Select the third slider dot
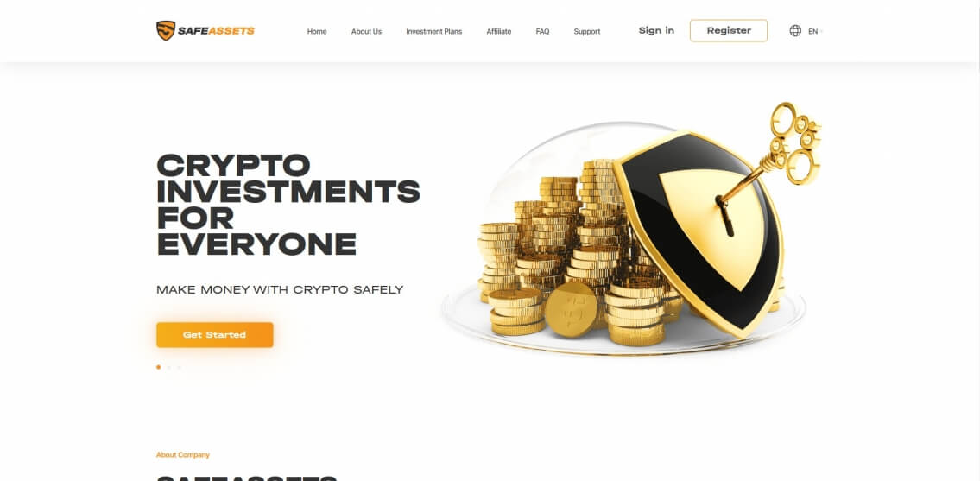Screen dimensions: 980x481 coord(179,367)
